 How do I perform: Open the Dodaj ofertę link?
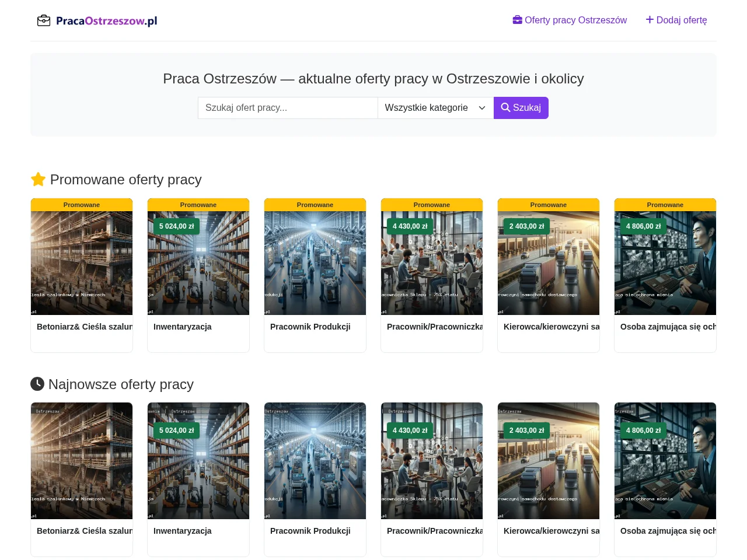[676, 20]
